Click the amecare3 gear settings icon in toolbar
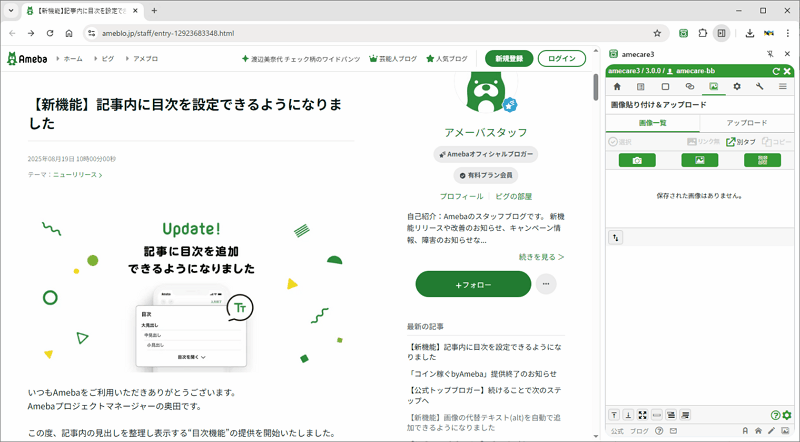800x442 pixels. point(737,87)
